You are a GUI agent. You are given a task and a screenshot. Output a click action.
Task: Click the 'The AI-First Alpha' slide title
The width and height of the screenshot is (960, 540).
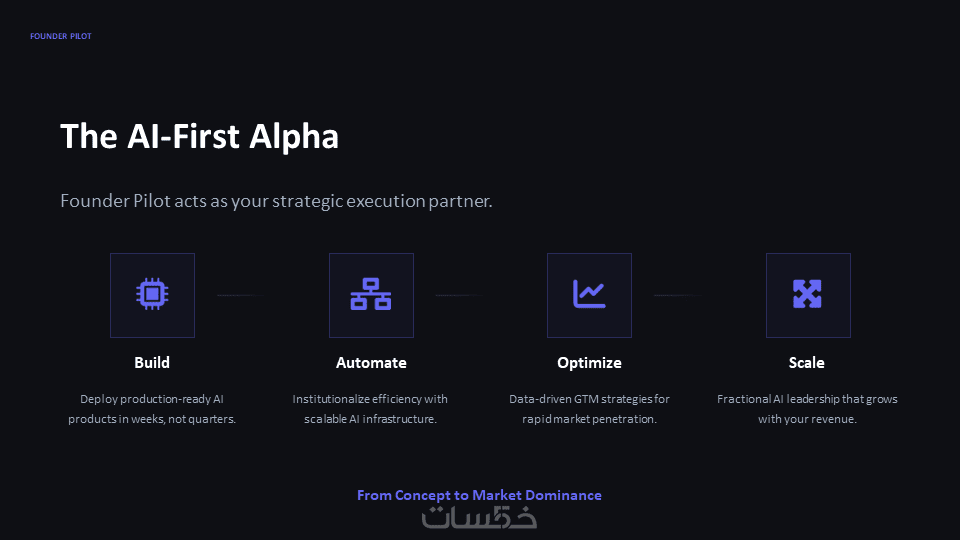(199, 136)
